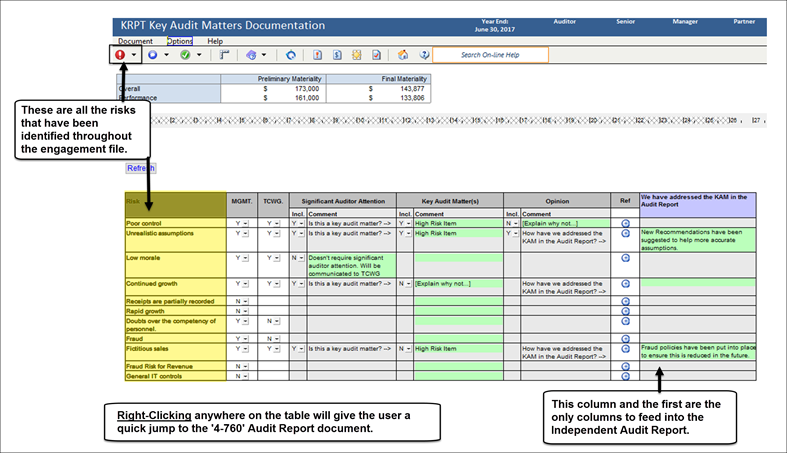The image size is (787, 454).
Task: Select the 'Unrealistic assumptions' risk cell
Action: coord(176,240)
